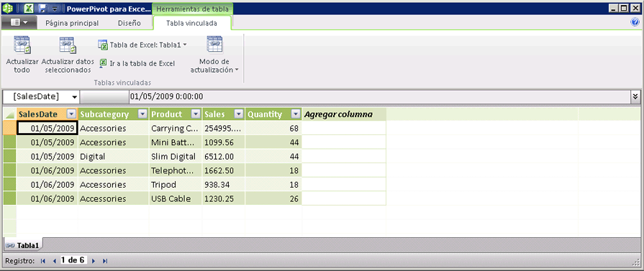This screenshot has width=644, height=271.
Task: Open Sales column filter dropdown
Action: coord(239,114)
